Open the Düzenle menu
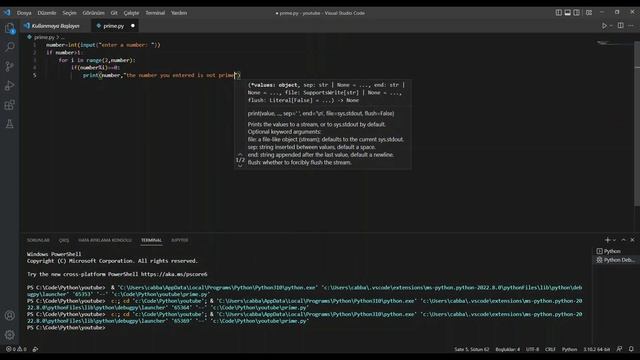 click(x=47, y=13)
